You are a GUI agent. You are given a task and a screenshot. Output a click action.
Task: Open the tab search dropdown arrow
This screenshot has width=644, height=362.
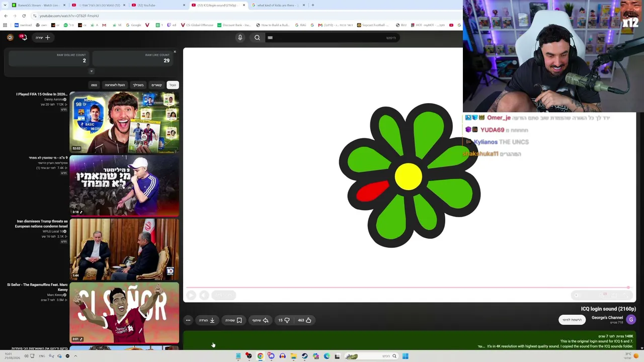click(5, 5)
